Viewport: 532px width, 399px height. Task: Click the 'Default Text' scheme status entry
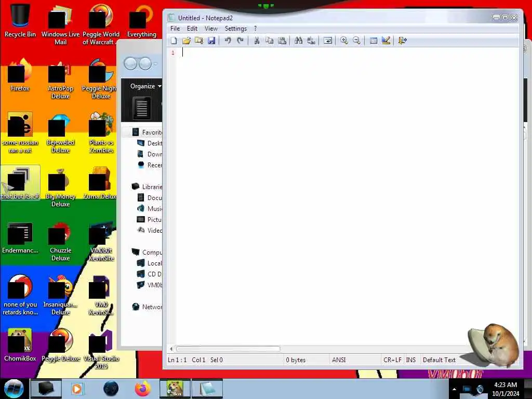pos(439,360)
